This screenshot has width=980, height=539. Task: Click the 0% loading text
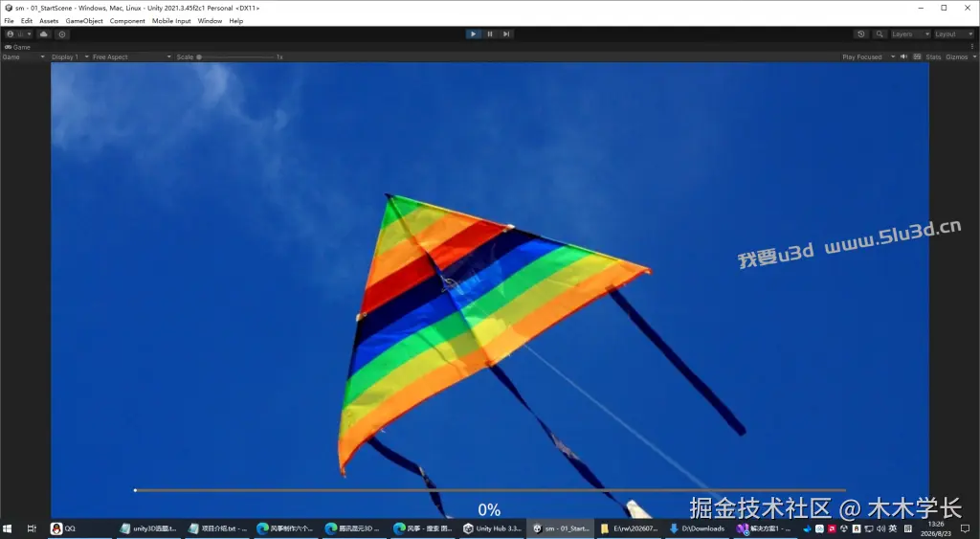point(489,510)
